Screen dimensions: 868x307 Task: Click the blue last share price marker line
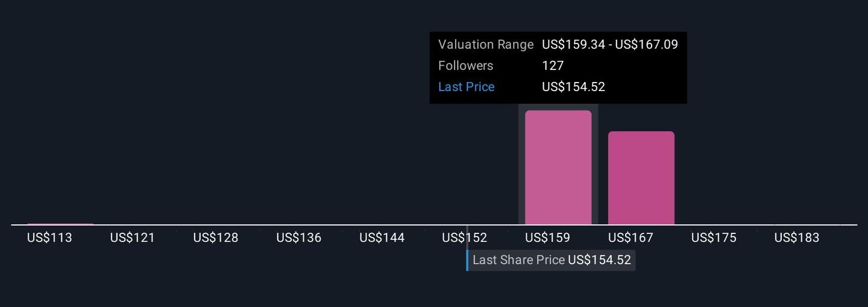pos(467,260)
